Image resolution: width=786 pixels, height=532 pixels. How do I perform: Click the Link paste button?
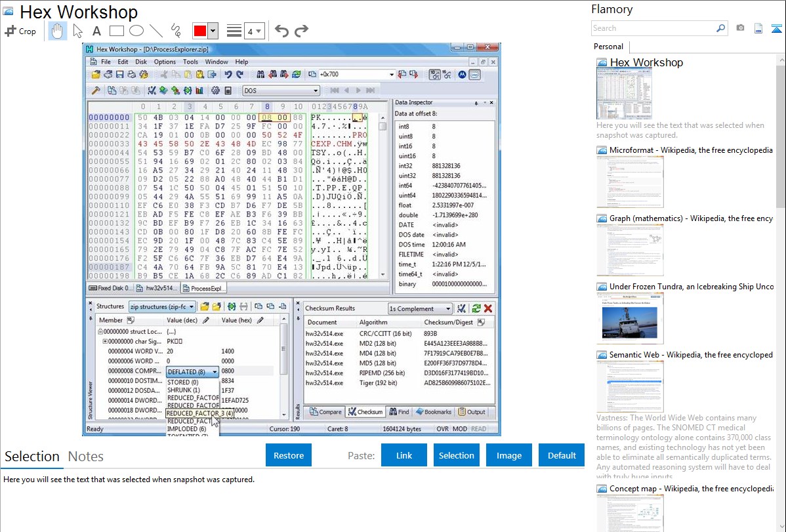click(x=404, y=455)
